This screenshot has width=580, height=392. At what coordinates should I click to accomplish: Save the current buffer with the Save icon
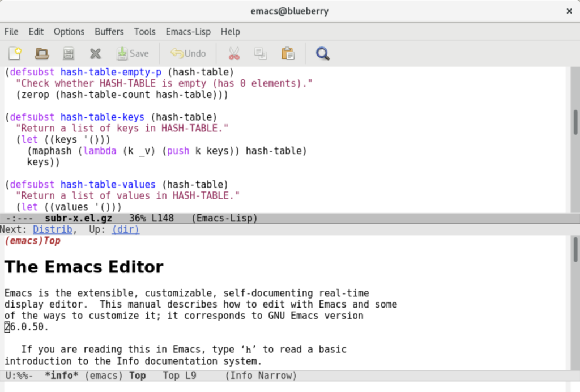pyautogui.click(x=132, y=53)
